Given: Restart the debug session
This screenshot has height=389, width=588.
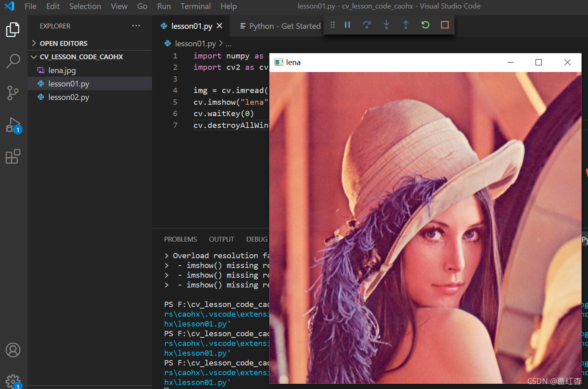Looking at the screenshot, I should point(425,25).
